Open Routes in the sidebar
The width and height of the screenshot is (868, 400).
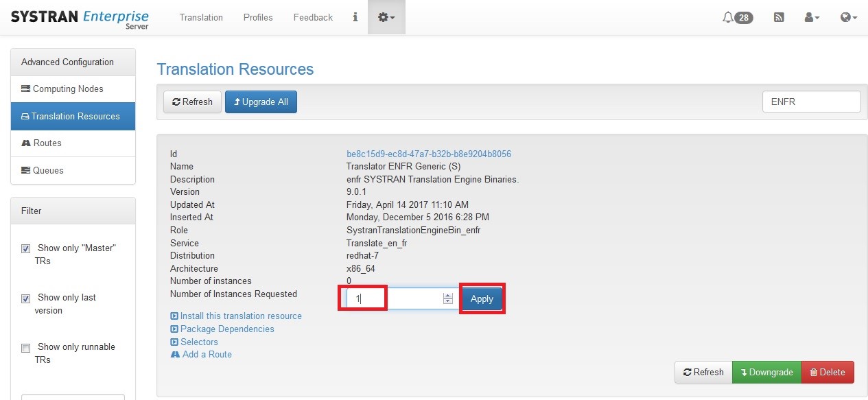(73, 143)
